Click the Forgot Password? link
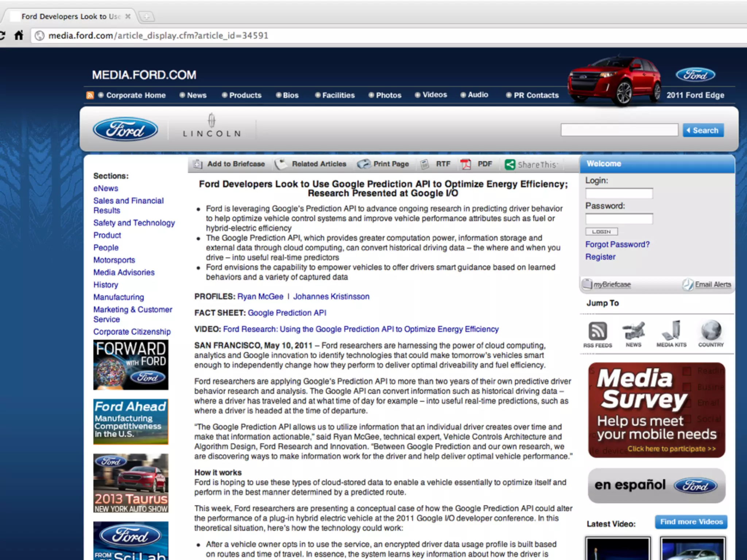Image resolution: width=747 pixels, height=560 pixels. [618, 244]
